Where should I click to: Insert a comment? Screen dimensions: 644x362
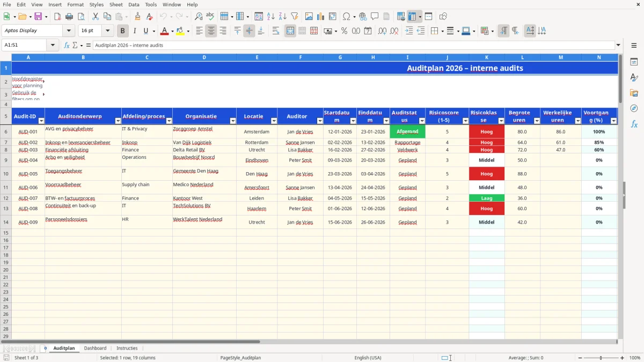point(375,17)
